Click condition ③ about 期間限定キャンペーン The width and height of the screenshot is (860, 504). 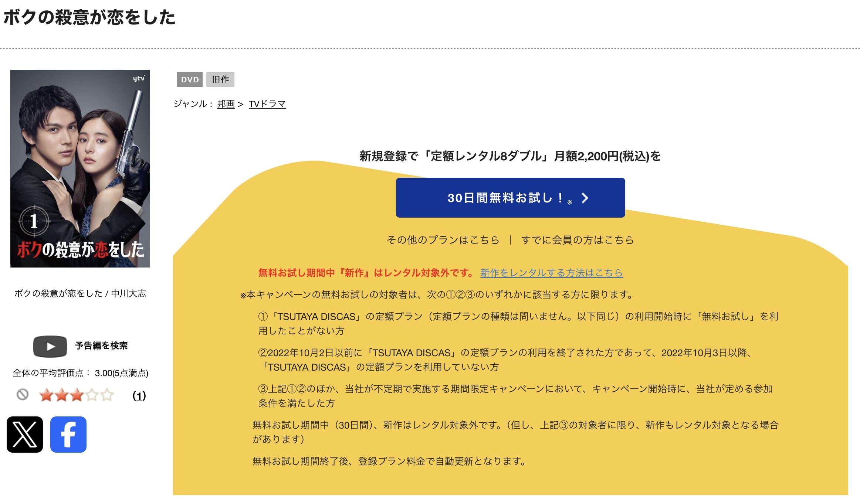coord(515,396)
